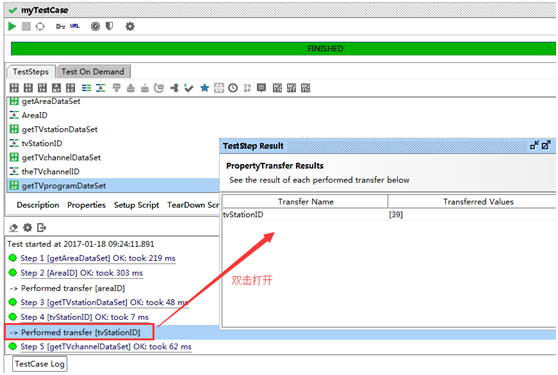Open the TearDown Script tab
Image resolution: width=558 pixels, height=375 pixels.
[193, 205]
